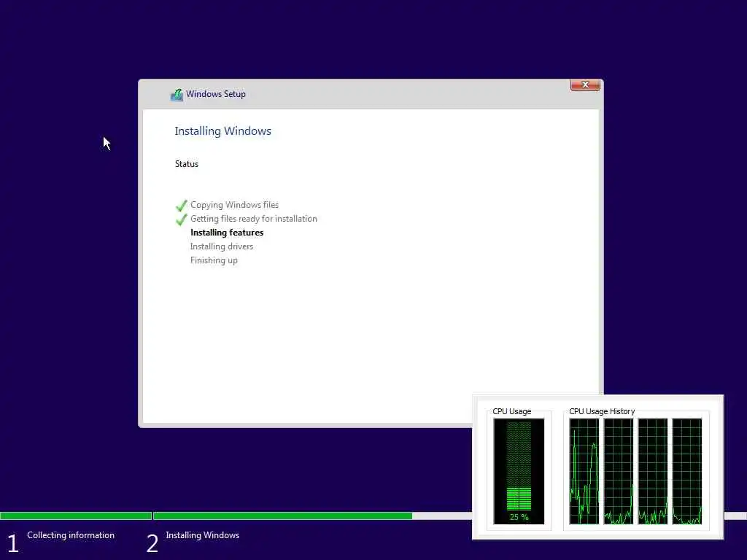Click the Copying Windows files green checkmark
The height and width of the screenshot is (560, 747).
pyautogui.click(x=182, y=206)
